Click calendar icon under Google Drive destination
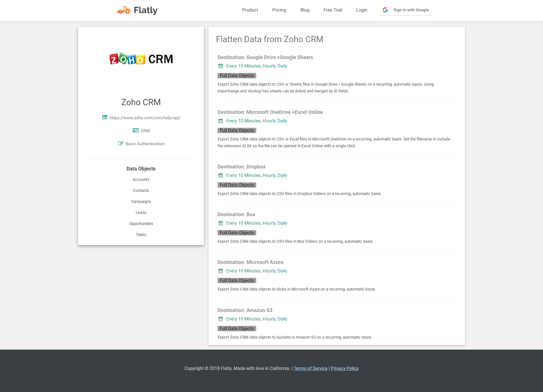 [221, 66]
